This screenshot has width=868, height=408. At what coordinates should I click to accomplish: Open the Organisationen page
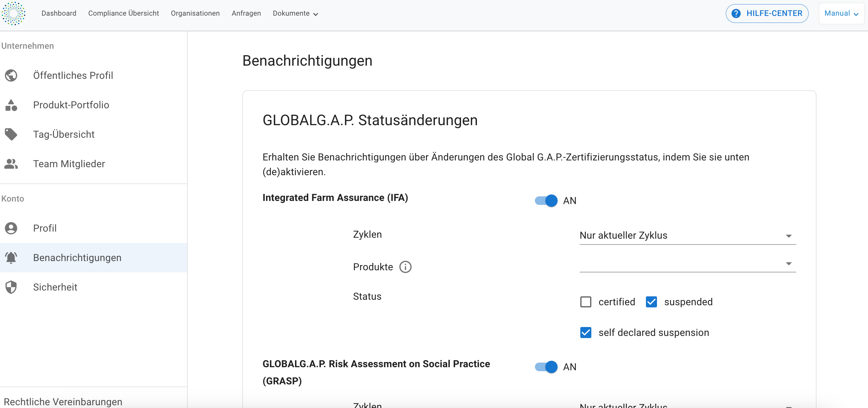(x=195, y=13)
